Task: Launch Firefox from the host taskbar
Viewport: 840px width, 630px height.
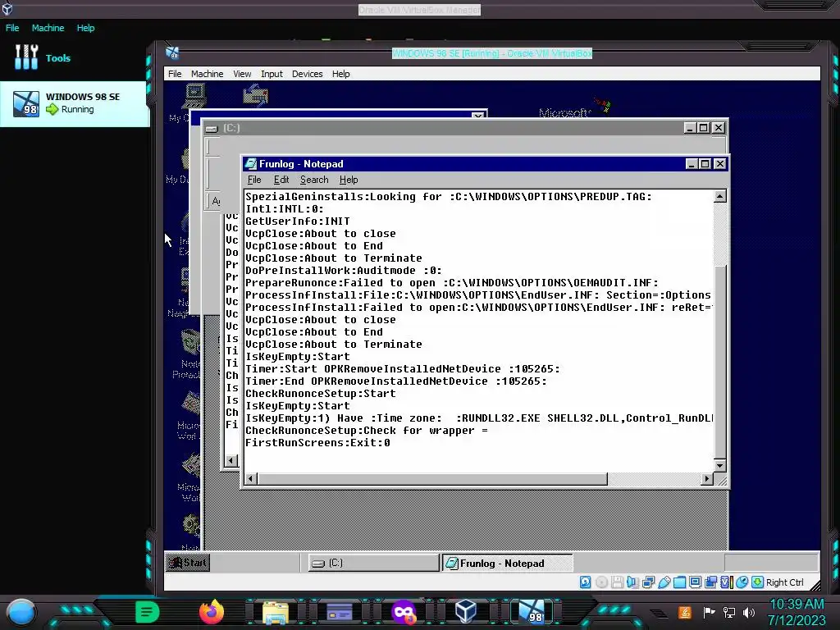Action: (211, 612)
